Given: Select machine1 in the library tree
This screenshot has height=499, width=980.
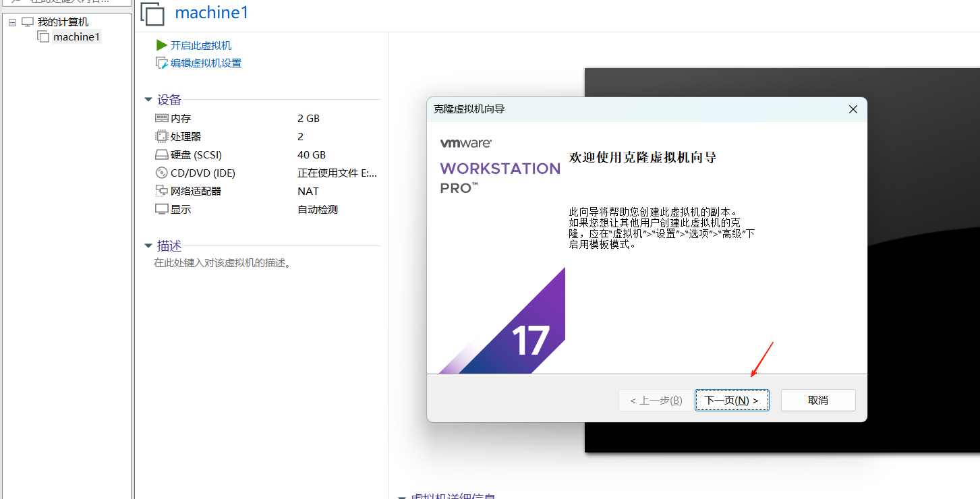Looking at the screenshot, I should pyautogui.click(x=77, y=36).
